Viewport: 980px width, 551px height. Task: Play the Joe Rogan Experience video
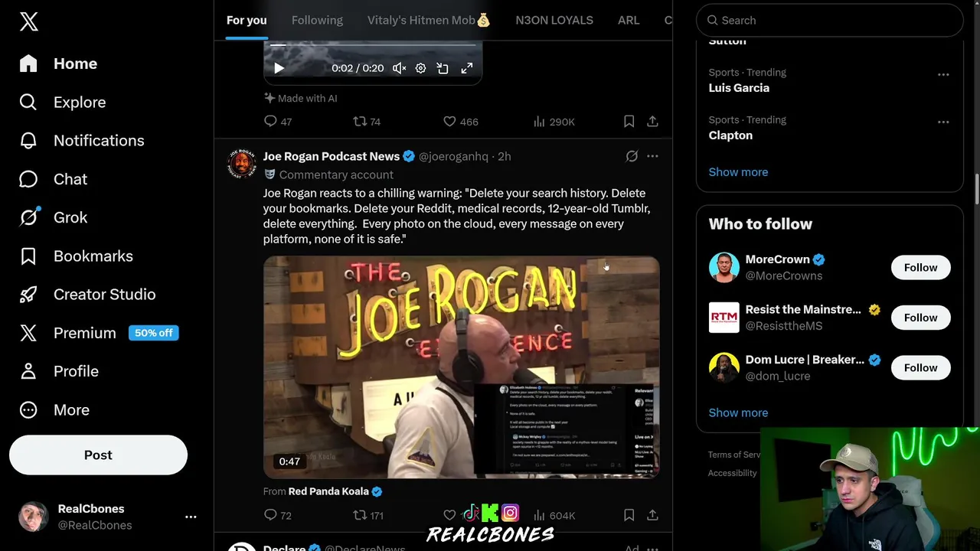coord(461,367)
